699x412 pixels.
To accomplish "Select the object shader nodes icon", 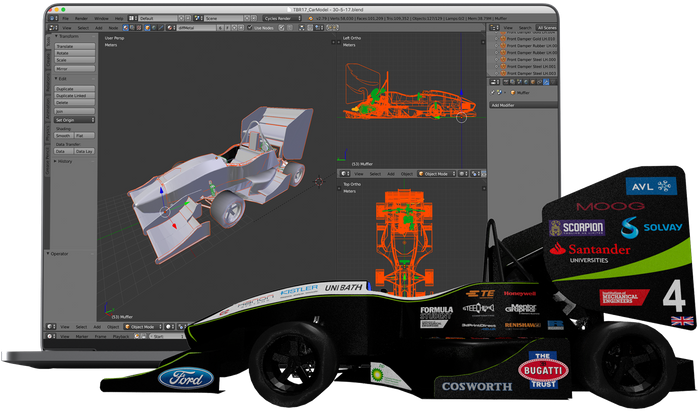I will tap(147, 28).
